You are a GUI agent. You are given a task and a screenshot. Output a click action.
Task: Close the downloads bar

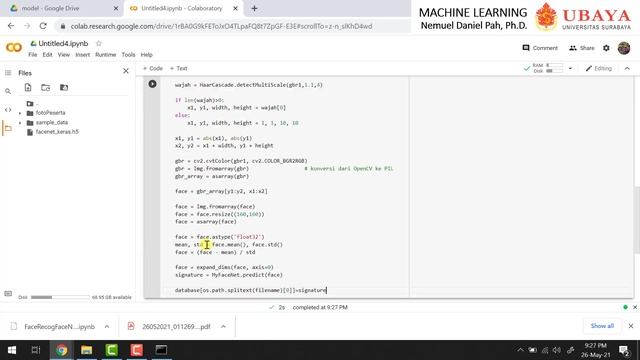pos(631,326)
